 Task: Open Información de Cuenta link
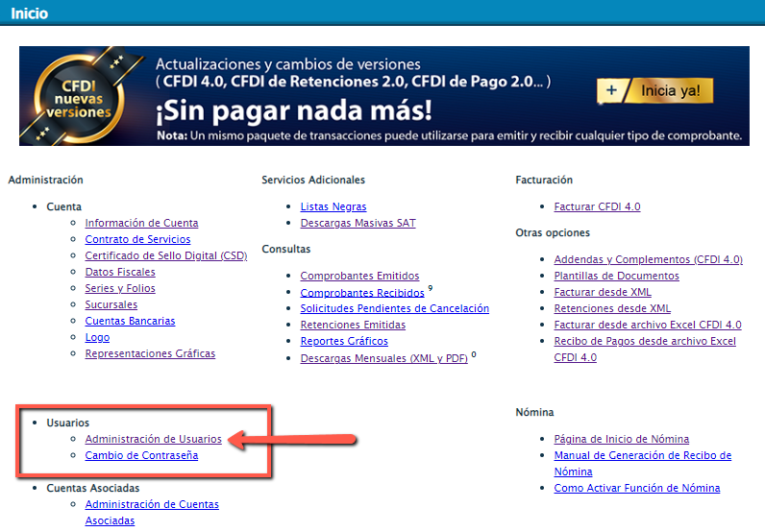tap(141, 223)
